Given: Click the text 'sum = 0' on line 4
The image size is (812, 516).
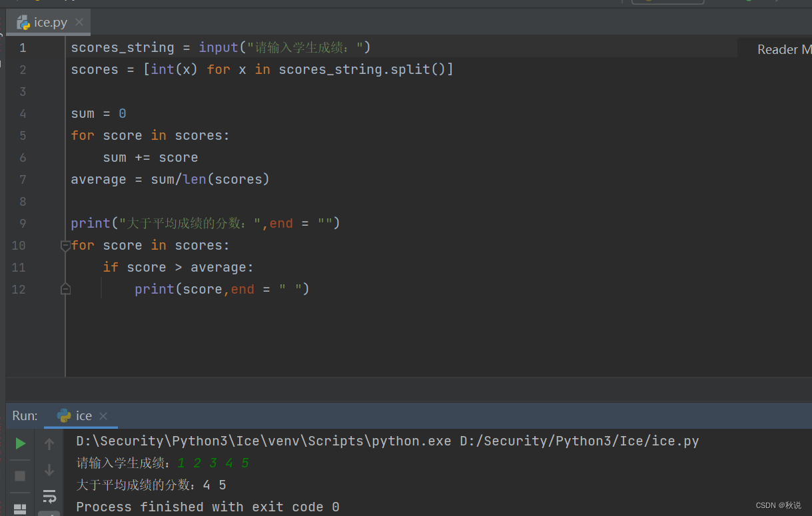Looking at the screenshot, I should pyautogui.click(x=99, y=114).
